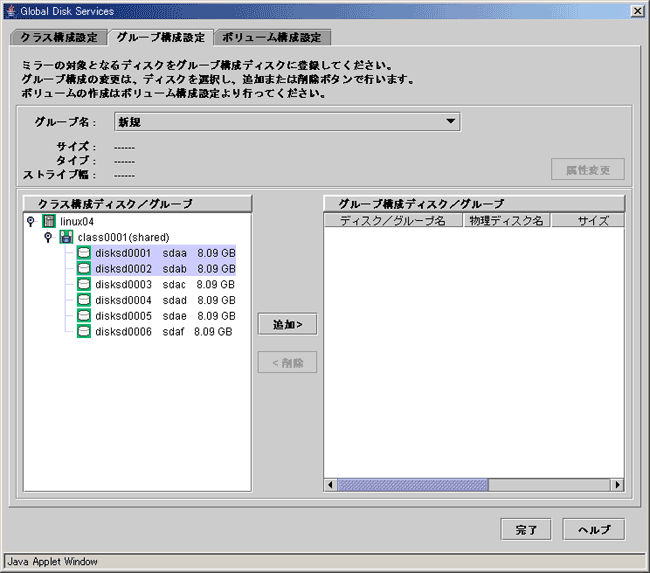Switch to the クラス構成設定 tab

[x=59, y=37]
